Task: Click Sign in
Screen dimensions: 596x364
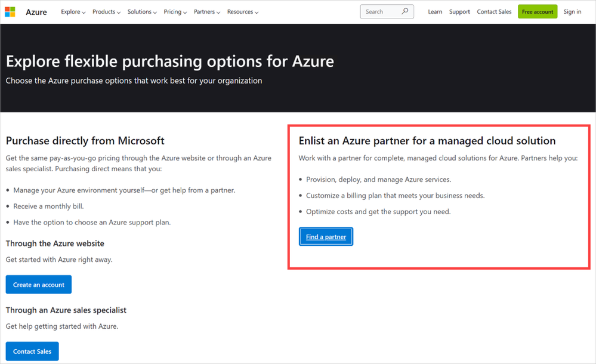Action: [572, 12]
